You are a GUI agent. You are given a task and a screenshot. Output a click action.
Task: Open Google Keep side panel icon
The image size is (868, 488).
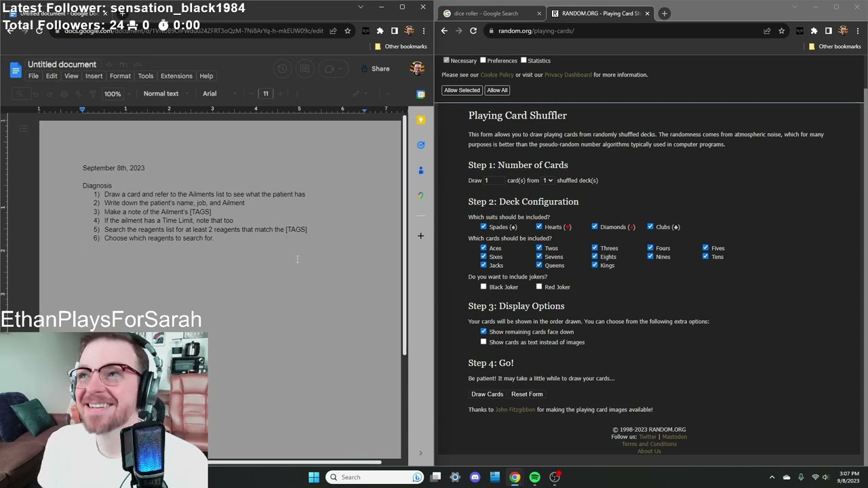click(420, 120)
